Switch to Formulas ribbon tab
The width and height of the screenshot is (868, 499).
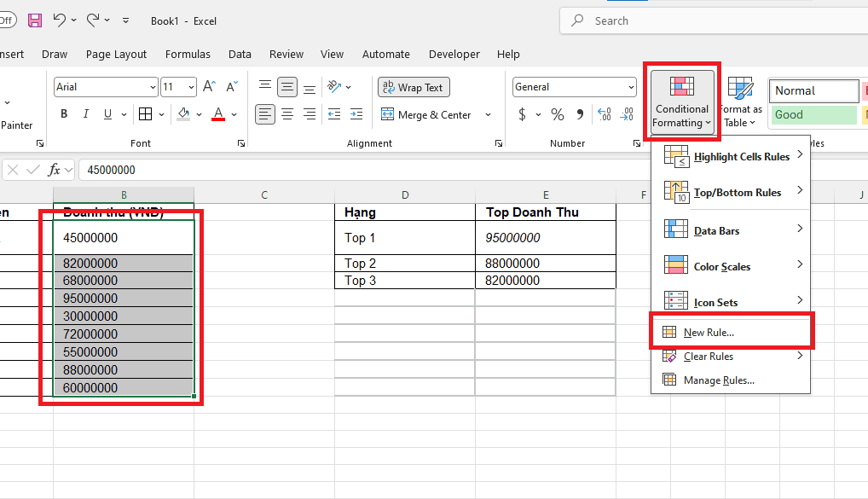point(188,55)
